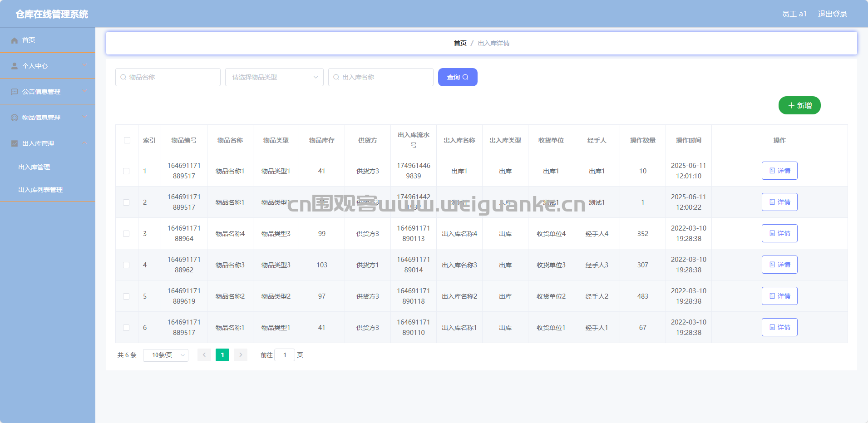Click the 出入库名称 search input field
This screenshot has height=423, width=868.
coord(380,77)
